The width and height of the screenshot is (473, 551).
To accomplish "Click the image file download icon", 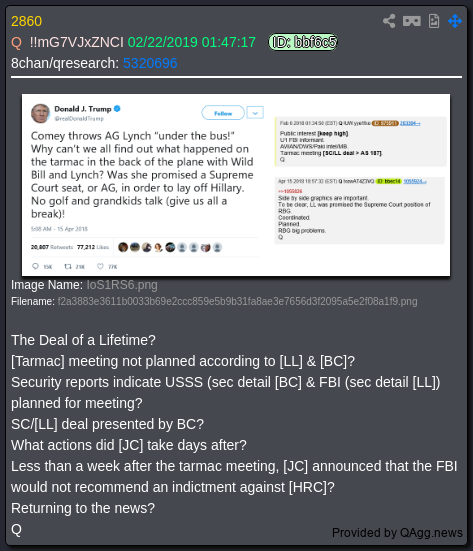I will pos(434,21).
